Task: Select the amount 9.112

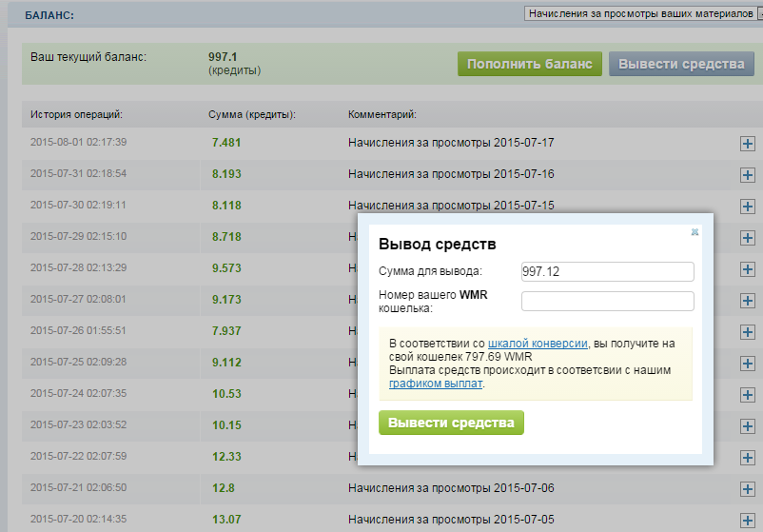Action: pyautogui.click(x=226, y=363)
